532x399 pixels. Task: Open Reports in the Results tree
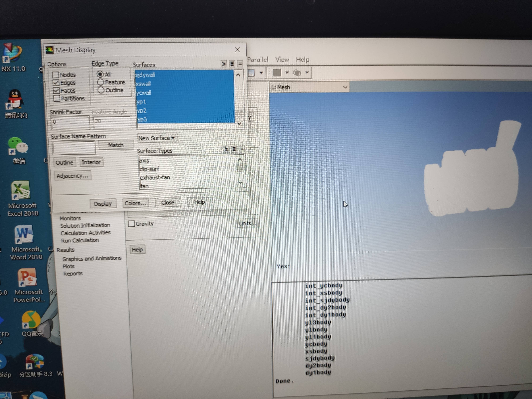pyautogui.click(x=73, y=273)
